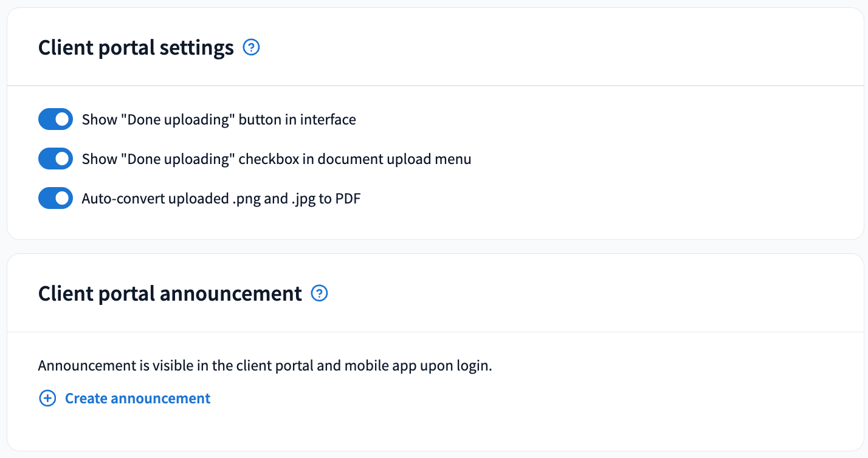The height and width of the screenshot is (458, 868).
Task: Click the white knob of the Auto-convert toggle
Action: coord(62,199)
